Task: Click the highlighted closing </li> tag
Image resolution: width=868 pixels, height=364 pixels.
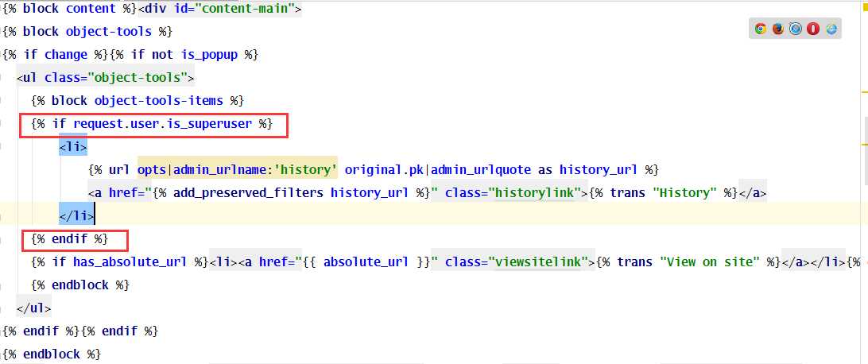Action: [x=76, y=215]
